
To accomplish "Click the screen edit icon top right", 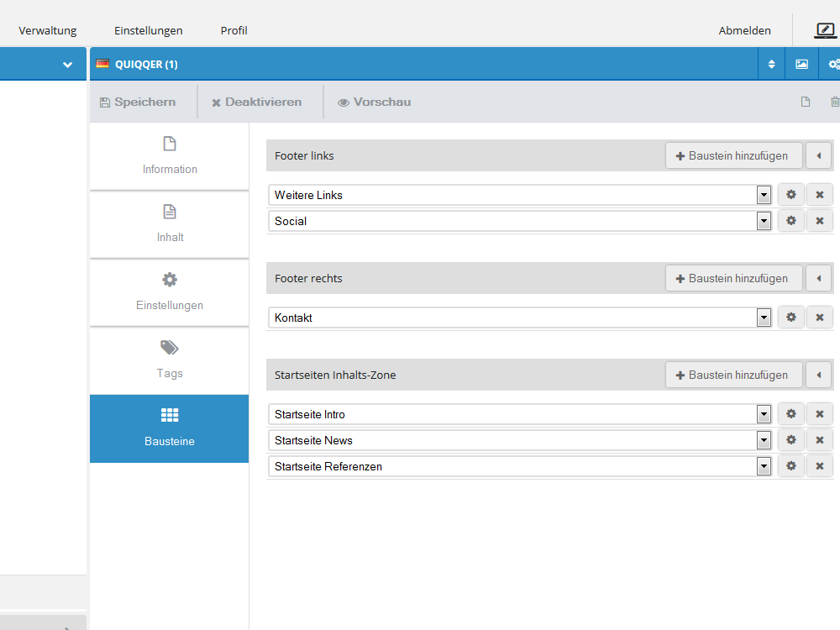I will click(x=825, y=30).
